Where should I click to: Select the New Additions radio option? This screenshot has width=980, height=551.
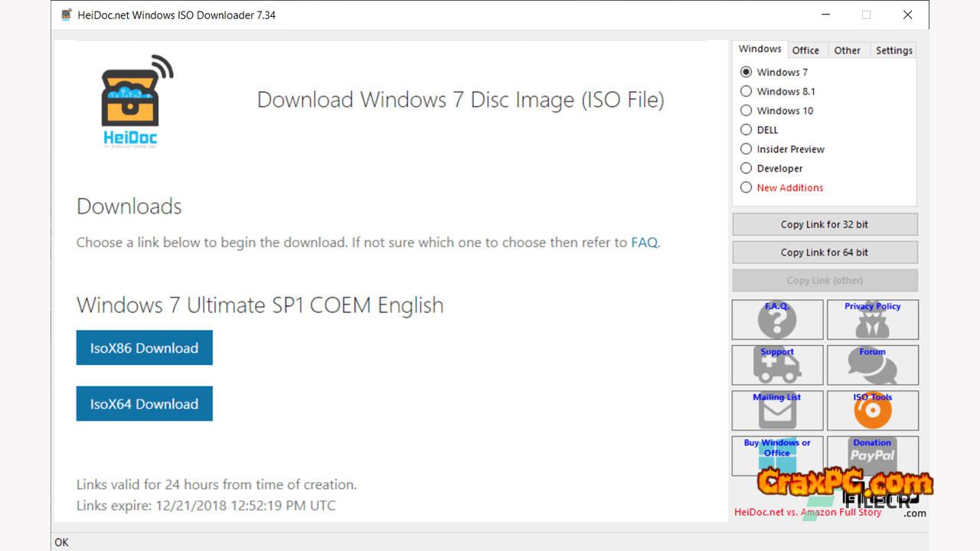tap(746, 187)
